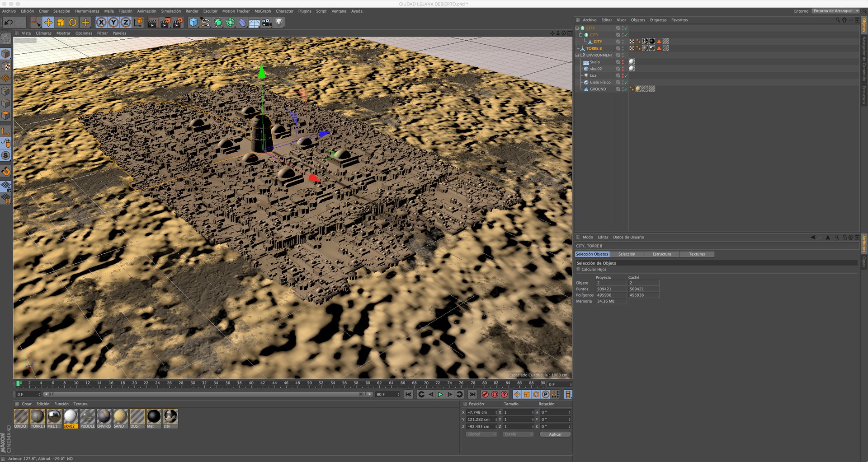Toggle visibility dots for Suelo object

point(623,62)
